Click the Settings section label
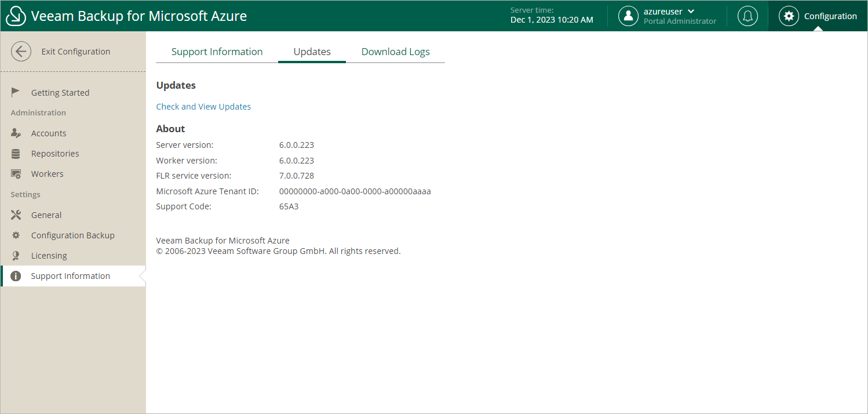 click(25, 195)
